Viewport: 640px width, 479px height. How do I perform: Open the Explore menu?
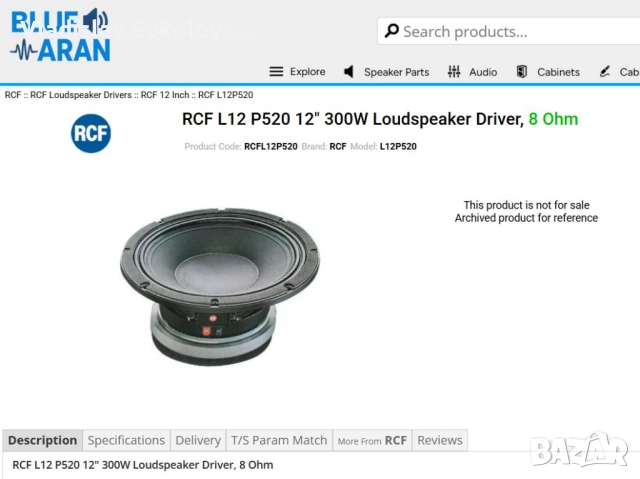[x=308, y=72]
